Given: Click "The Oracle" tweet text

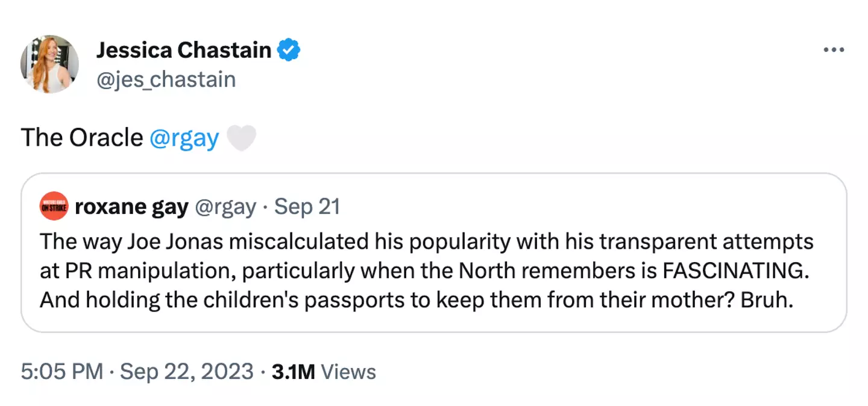Looking at the screenshot, I should tap(82, 138).
